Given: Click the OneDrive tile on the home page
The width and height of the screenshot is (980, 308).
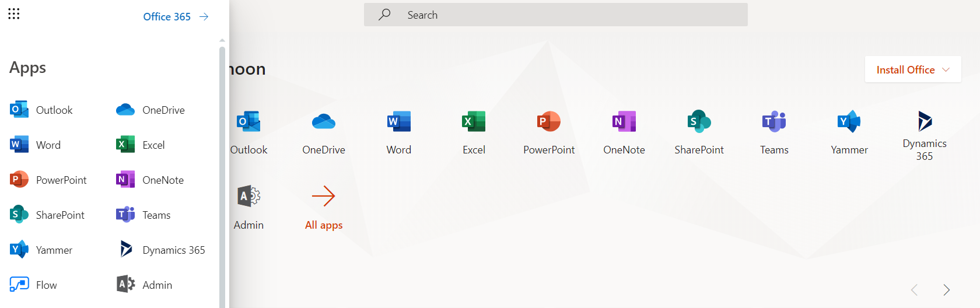Looking at the screenshot, I should coord(324,132).
